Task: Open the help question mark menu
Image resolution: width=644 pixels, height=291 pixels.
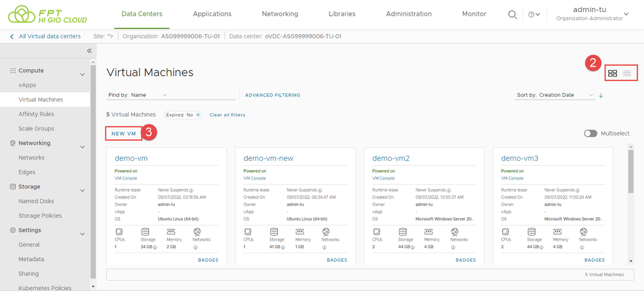Action: point(534,14)
